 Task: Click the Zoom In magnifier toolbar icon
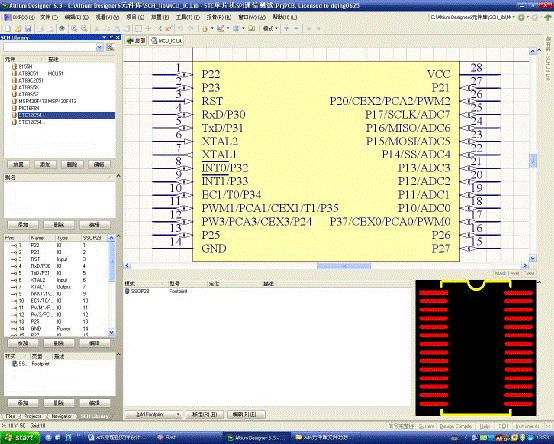pyautogui.click(x=74, y=29)
